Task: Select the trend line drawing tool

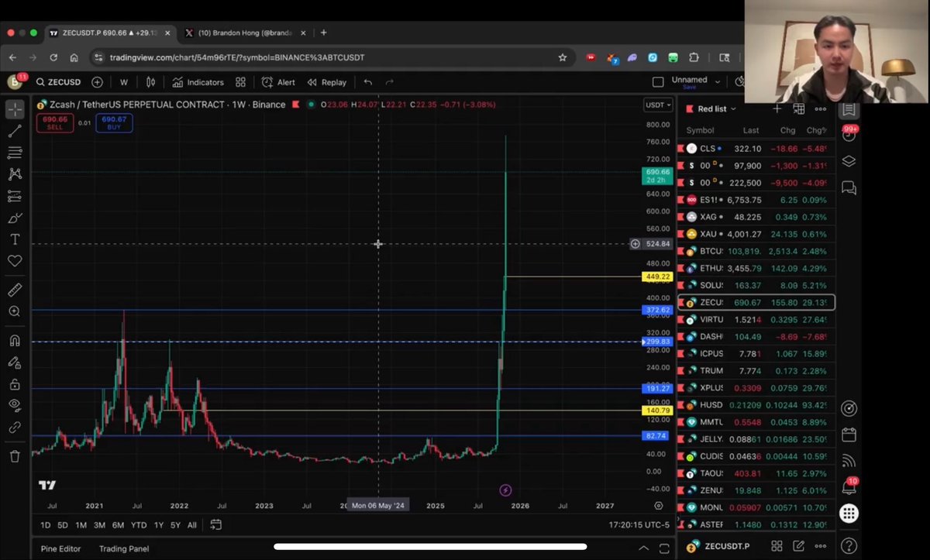Action: coord(15,131)
